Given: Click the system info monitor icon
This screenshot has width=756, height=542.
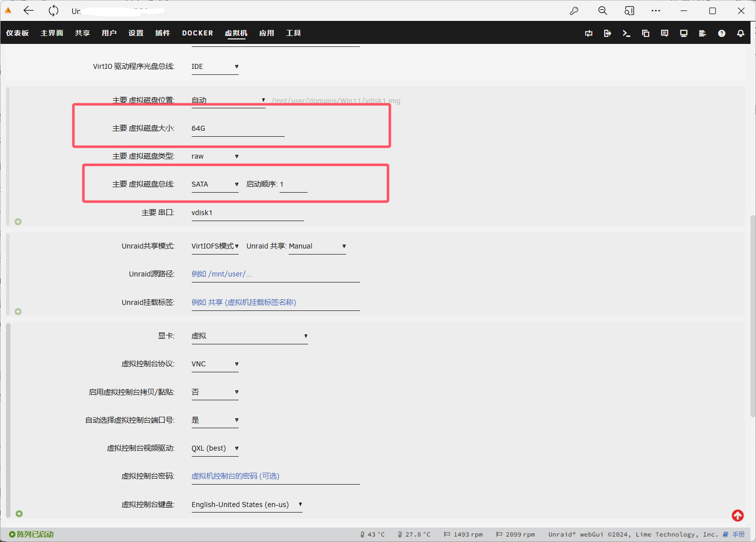Looking at the screenshot, I should 684,33.
